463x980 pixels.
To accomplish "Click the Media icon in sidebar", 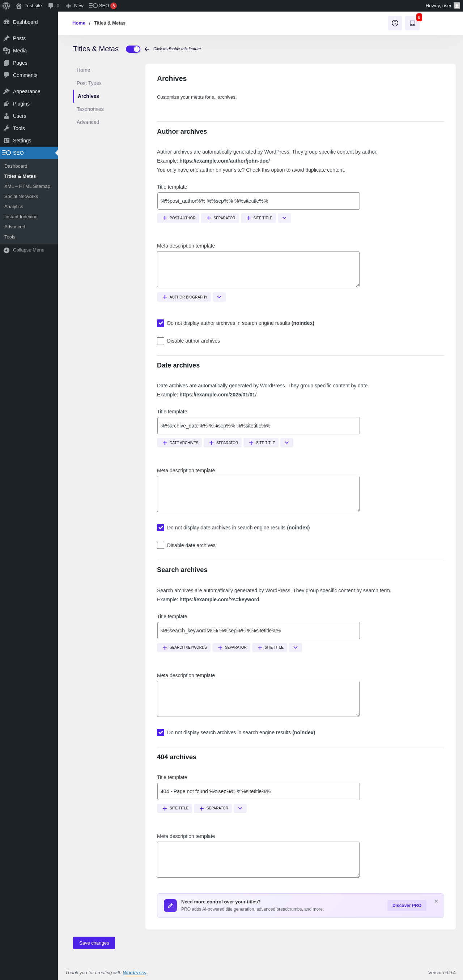I will pos(7,51).
